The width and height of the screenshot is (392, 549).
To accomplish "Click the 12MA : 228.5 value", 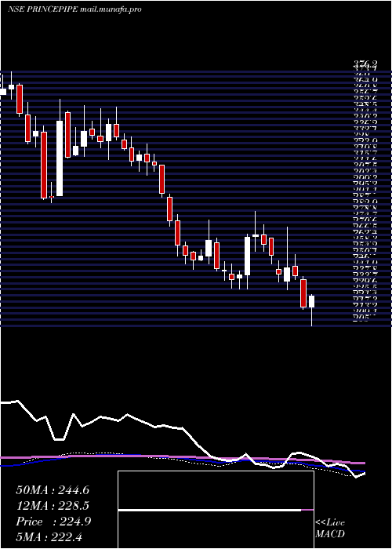I will pos(53,506).
